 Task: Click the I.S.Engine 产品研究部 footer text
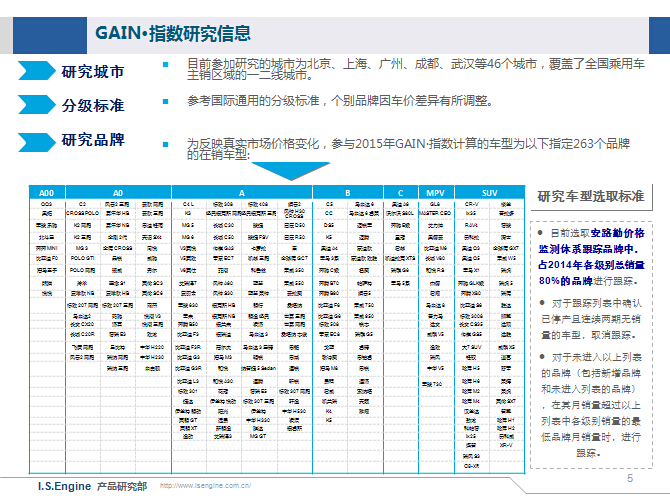tap(92, 486)
